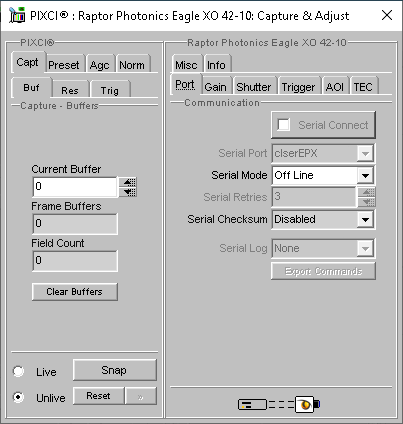Screen dimensions: 403x424
Task: Increment the Serial Retries value
Action: point(367,192)
